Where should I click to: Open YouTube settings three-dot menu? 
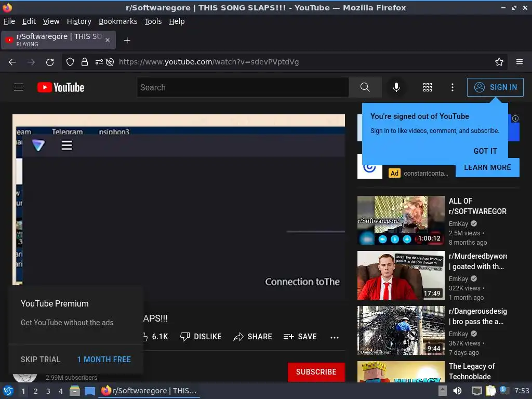[x=453, y=87]
